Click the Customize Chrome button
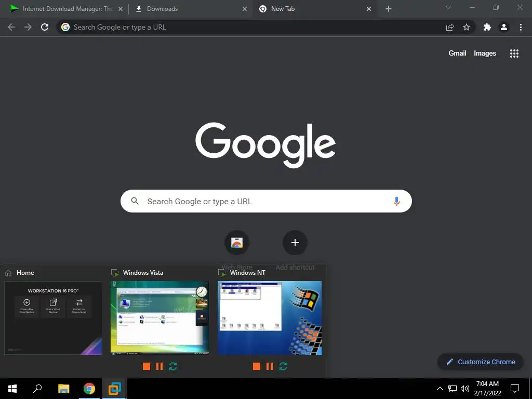The height and width of the screenshot is (399, 532). 481,362
